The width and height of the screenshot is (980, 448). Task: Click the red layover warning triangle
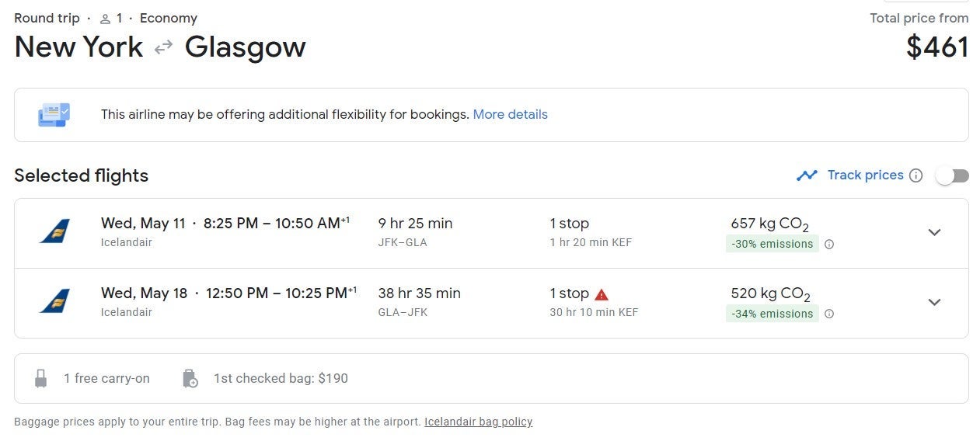click(602, 294)
